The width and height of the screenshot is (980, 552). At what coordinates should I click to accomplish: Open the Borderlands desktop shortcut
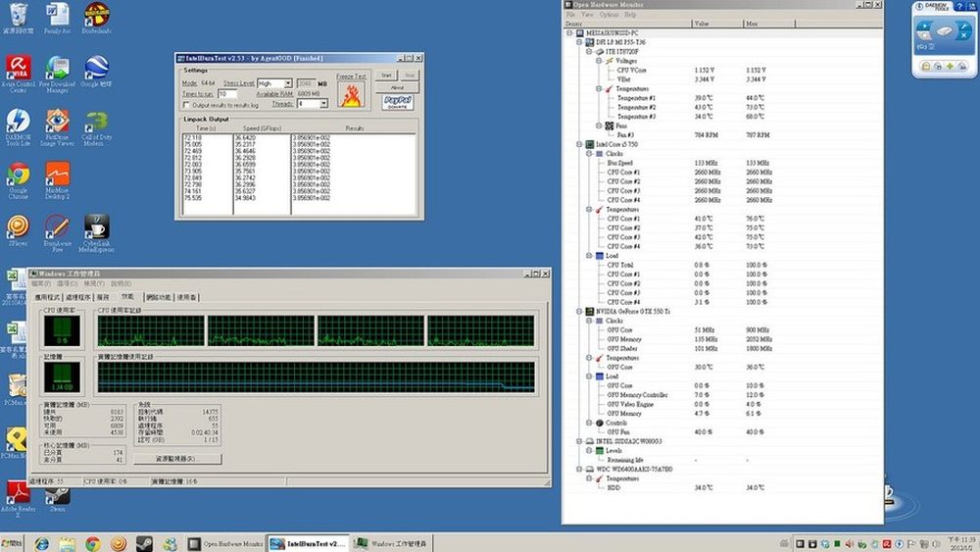pyautogui.click(x=96, y=18)
